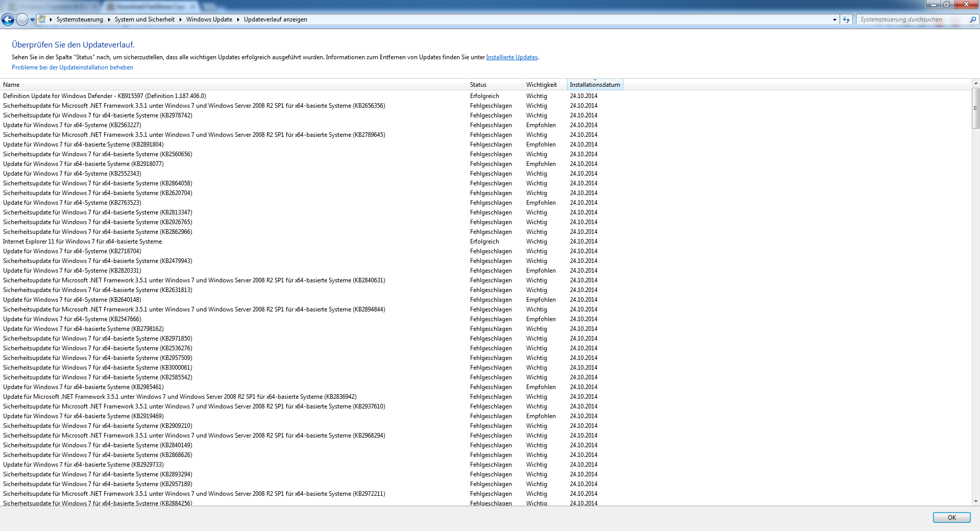Sort list by Status column header

pos(478,85)
